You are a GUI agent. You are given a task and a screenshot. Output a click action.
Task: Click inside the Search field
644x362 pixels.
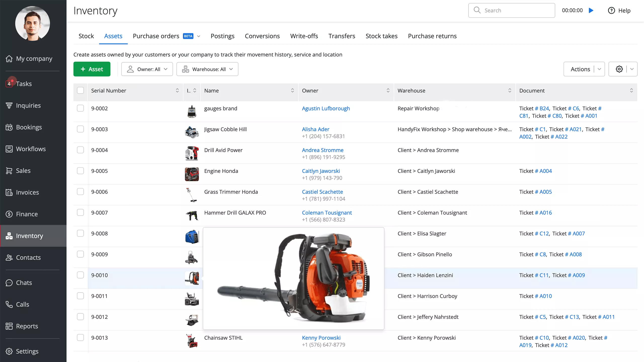click(512, 10)
